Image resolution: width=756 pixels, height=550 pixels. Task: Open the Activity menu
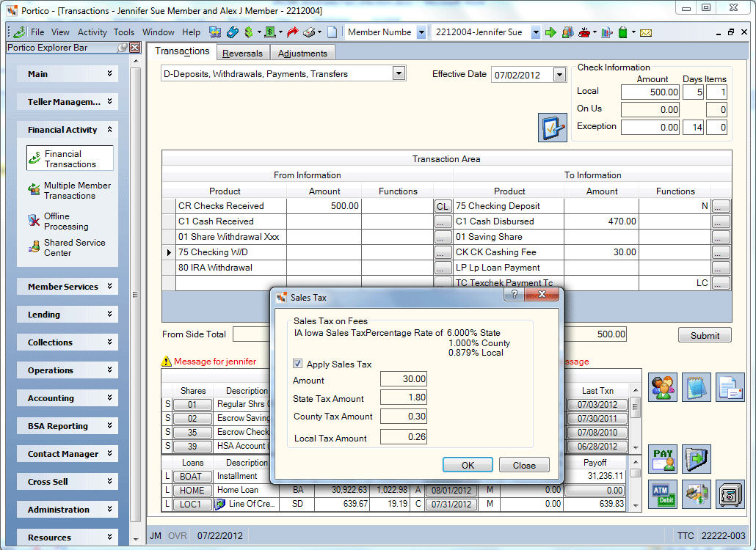[92, 32]
